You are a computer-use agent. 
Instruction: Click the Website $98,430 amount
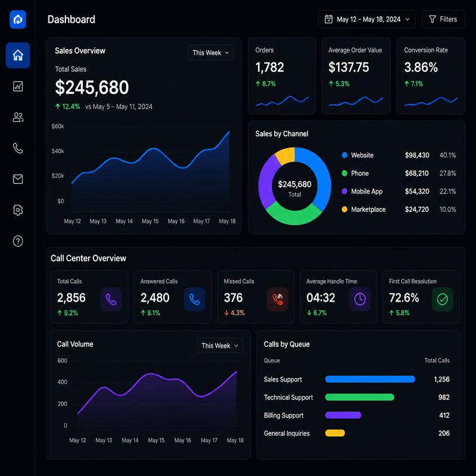(417, 155)
